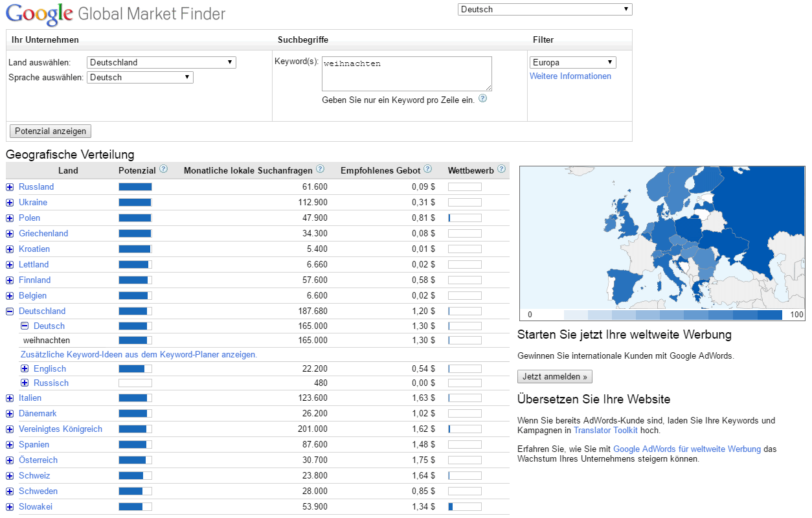812x518 pixels.
Task: Expand the Belgien row
Action: [10, 296]
